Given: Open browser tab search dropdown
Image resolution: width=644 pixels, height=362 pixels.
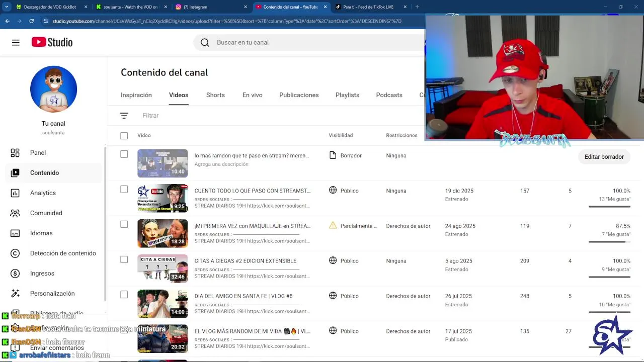Looking at the screenshot, I should pyautogui.click(x=7, y=7).
